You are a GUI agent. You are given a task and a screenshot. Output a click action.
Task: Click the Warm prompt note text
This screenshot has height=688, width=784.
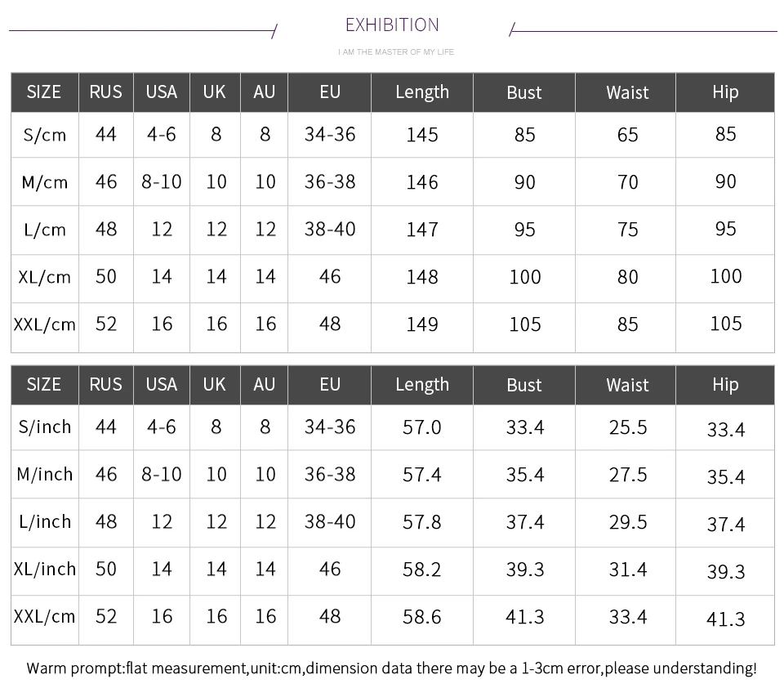pos(391,668)
